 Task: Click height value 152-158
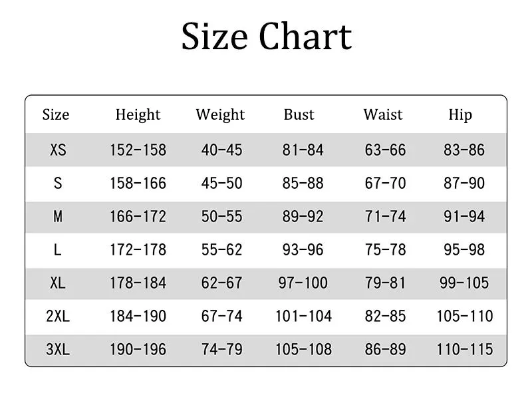(x=138, y=150)
